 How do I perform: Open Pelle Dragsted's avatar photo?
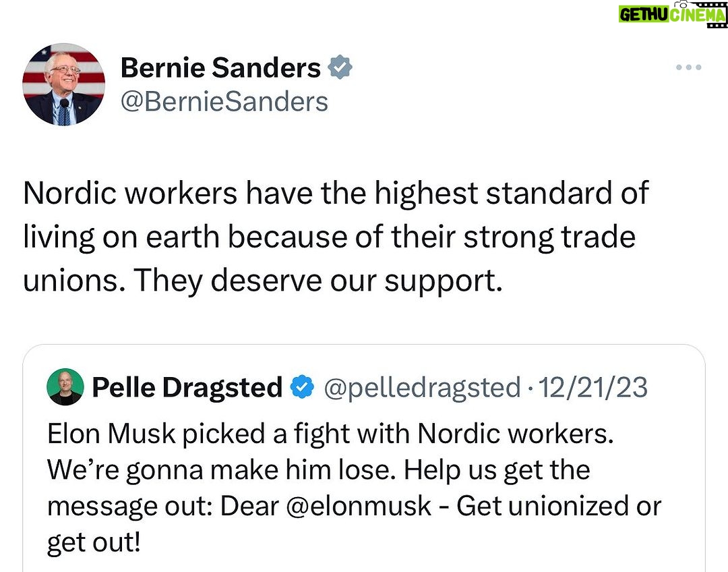pyautogui.click(x=65, y=387)
